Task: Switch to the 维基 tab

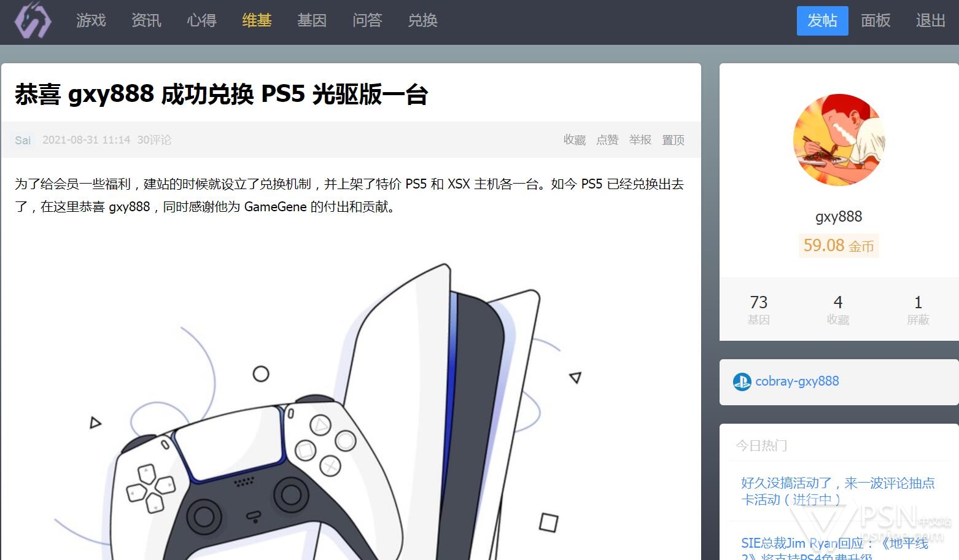Action: [x=257, y=21]
